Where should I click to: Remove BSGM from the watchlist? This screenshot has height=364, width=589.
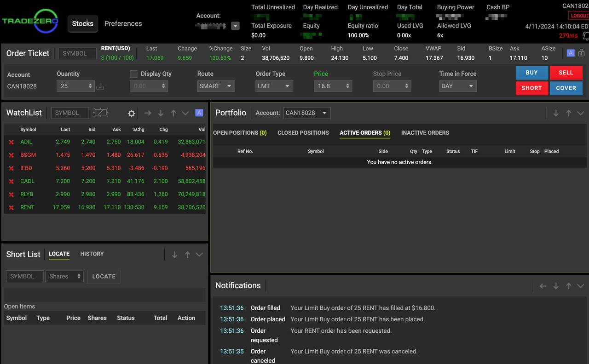12,155
